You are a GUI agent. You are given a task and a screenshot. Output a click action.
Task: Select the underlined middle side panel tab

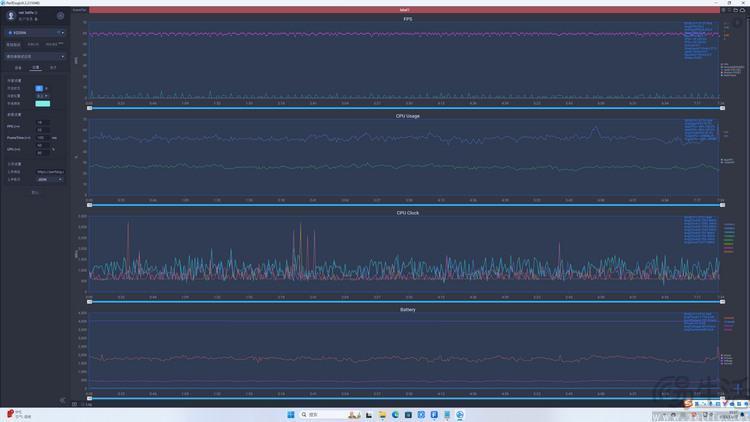[35, 68]
